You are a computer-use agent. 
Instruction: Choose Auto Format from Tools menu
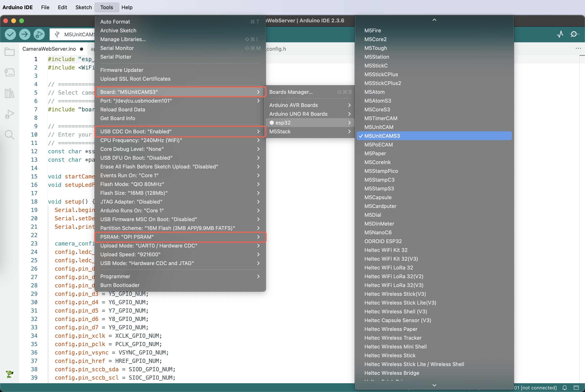[180, 22]
